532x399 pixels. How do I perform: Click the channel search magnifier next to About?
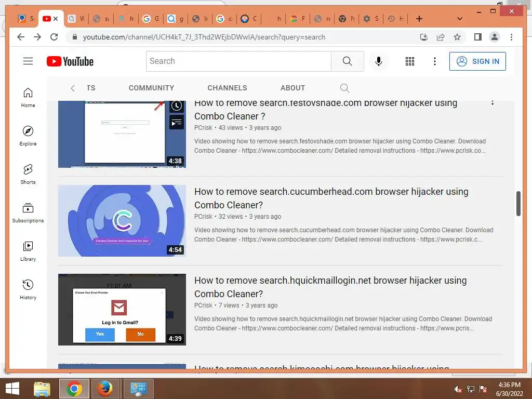coord(344,88)
